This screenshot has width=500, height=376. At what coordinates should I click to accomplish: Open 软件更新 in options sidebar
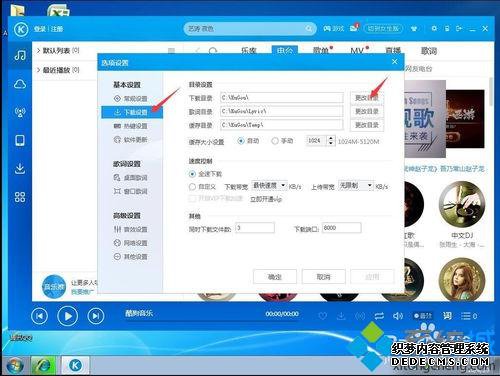(x=132, y=140)
